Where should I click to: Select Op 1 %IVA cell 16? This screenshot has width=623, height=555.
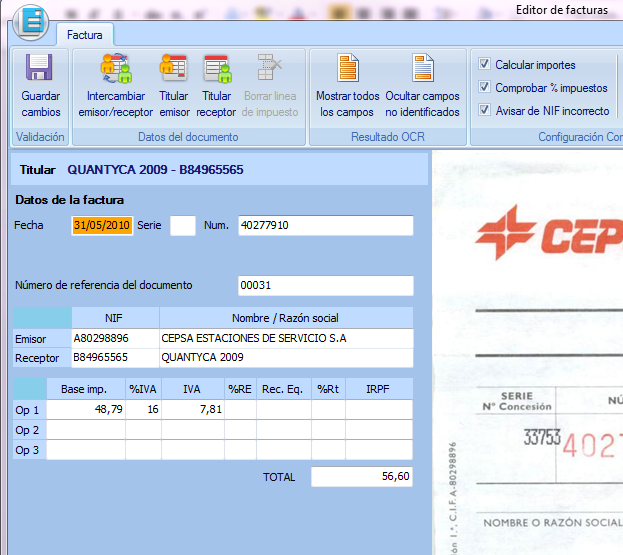tap(143, 409)
